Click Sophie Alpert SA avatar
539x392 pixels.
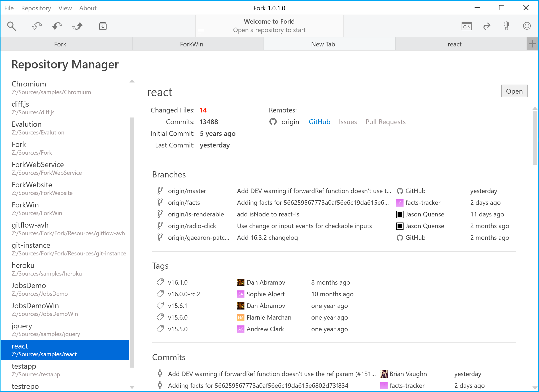240,294
